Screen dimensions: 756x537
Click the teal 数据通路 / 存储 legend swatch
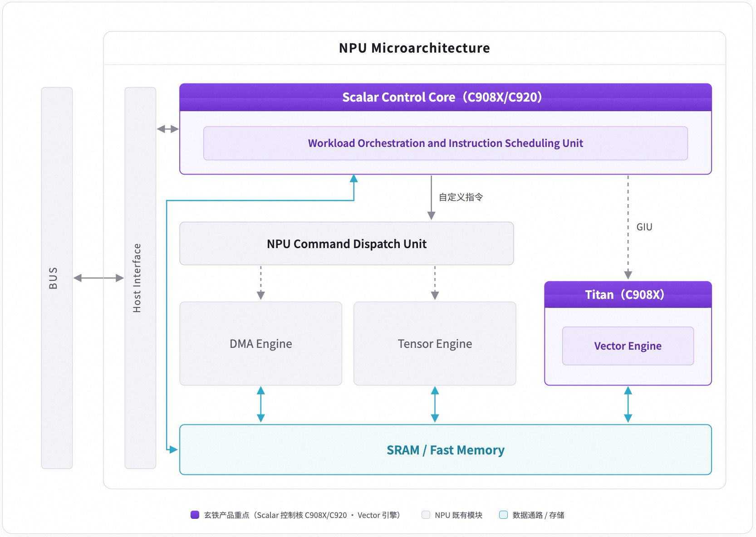click(x=503, y=515)
